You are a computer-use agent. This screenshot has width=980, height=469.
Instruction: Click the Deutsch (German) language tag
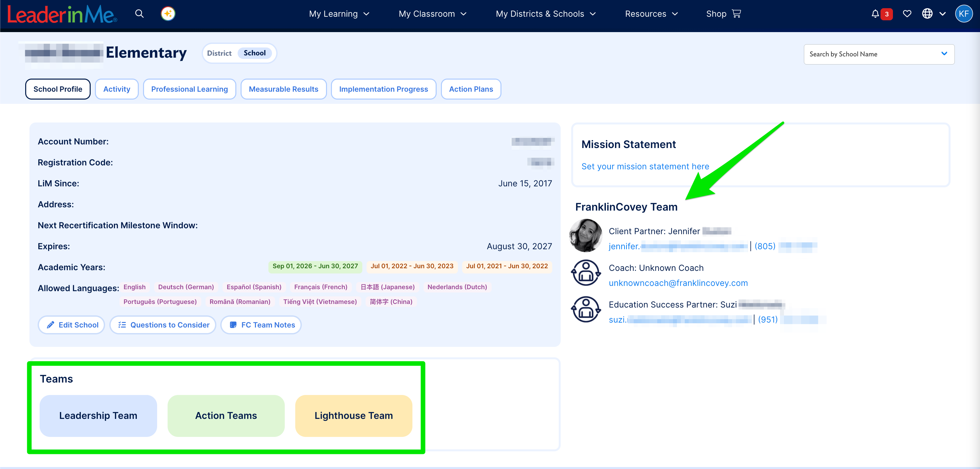coord(186,287)
